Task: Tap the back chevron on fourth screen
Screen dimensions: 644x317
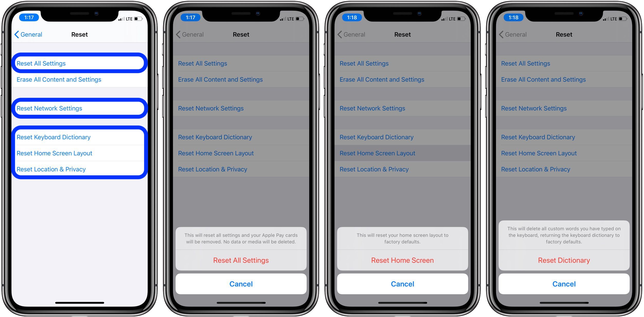Action: [x=499, y=34]
